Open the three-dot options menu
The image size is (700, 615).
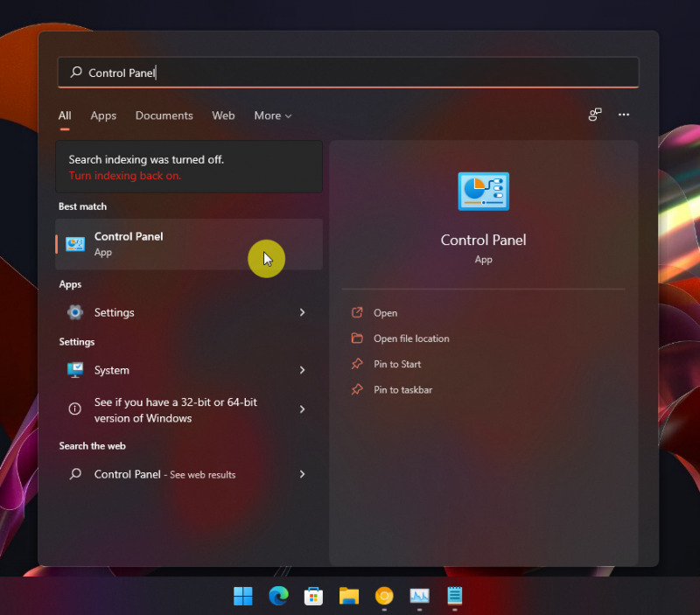coord(624,115)
